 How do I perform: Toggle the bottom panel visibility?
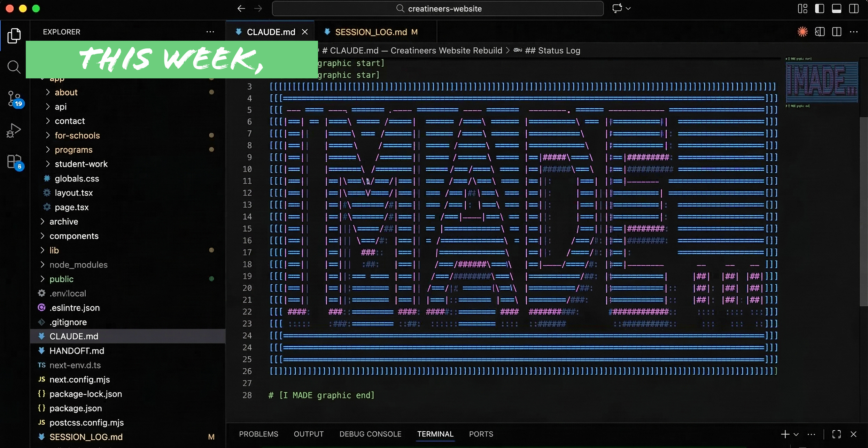point(837,9)
